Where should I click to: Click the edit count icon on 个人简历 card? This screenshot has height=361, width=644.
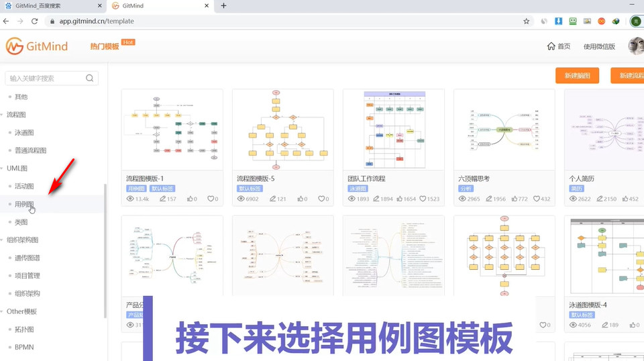[x=600, y=199]
